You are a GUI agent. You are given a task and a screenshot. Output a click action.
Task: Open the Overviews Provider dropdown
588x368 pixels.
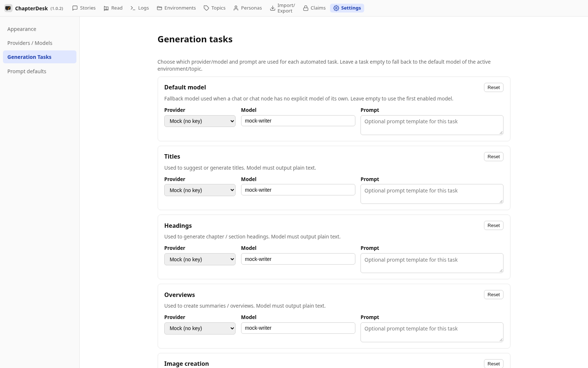tap(200, 328)
